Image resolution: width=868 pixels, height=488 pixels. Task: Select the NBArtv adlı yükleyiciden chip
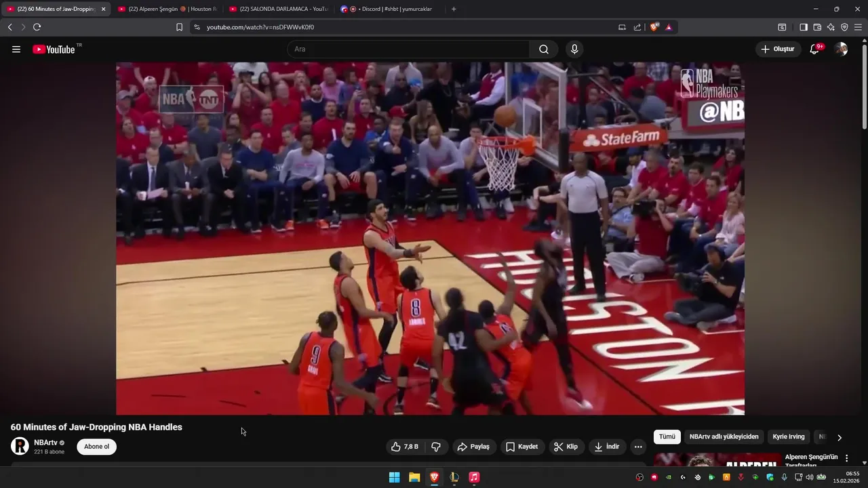(724, 437)
